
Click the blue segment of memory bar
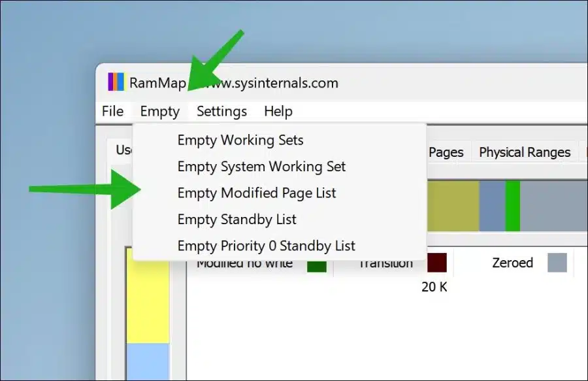click(493, 206)
